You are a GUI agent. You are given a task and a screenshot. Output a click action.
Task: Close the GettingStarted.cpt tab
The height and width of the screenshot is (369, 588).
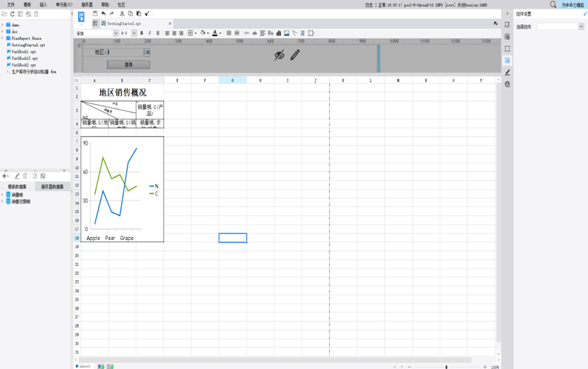click(170, 23)
